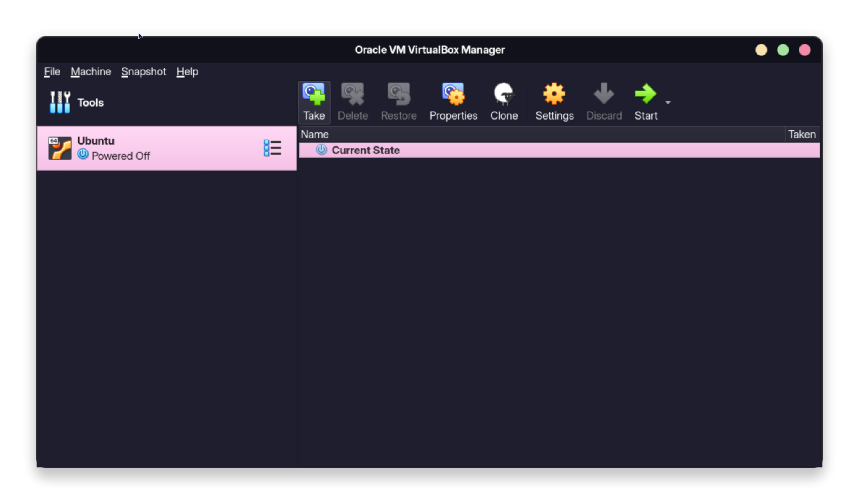Click the disabled Discard saved state icon
This screenshot has height=504, width=859.
603,101
